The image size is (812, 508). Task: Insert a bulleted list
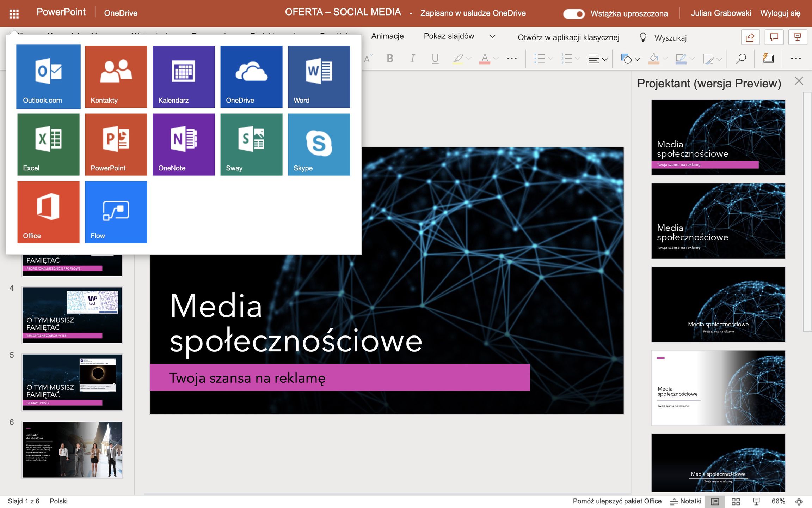tap(539, 58)
